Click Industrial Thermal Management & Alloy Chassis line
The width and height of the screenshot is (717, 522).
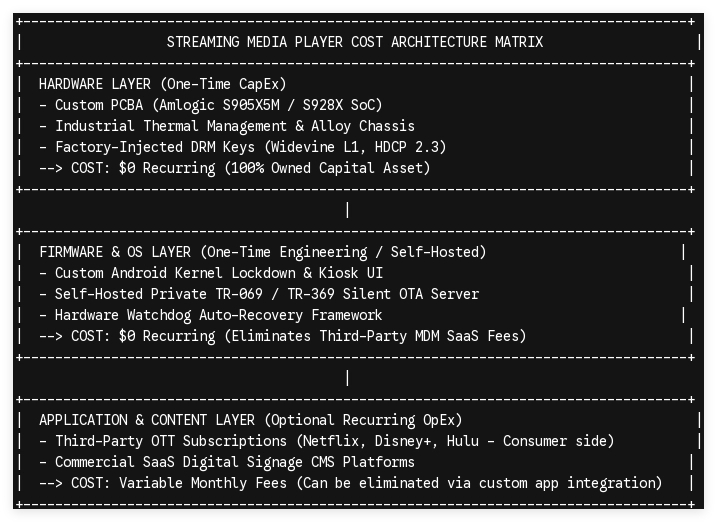click(227, 126)
